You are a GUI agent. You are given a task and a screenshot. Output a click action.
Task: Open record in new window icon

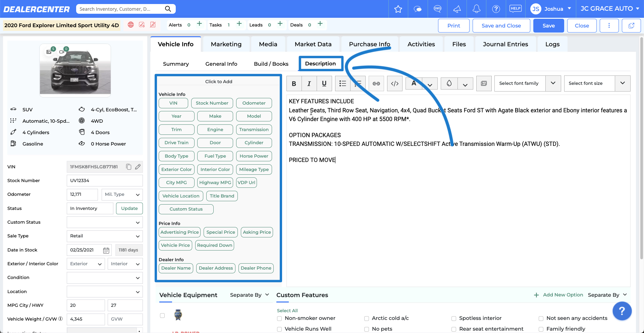coord(631,25)
